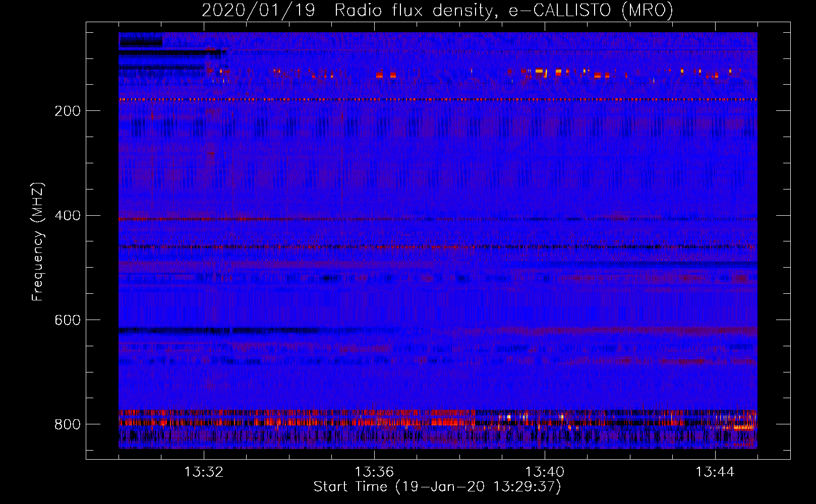This screenshot has width=816, height=504.
Task: Click the '800' frequency tick label
Action: (x=68, y=424)
